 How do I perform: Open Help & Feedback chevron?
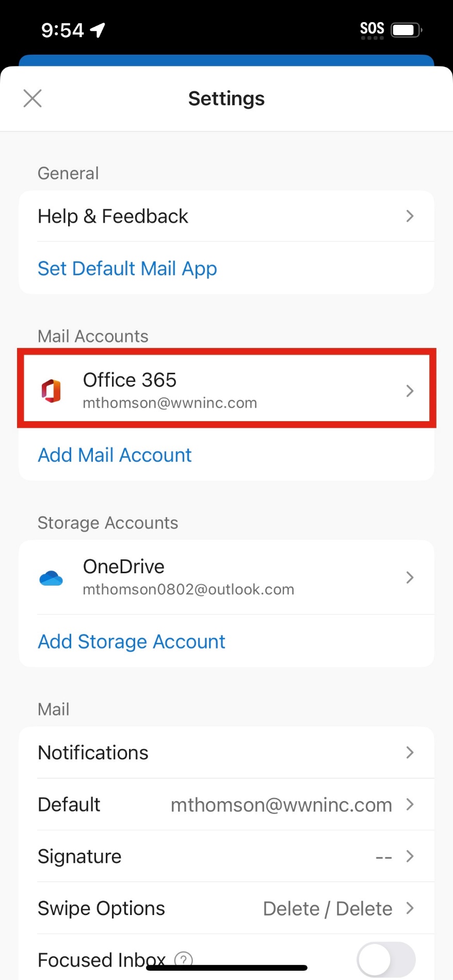pos(410,216)
